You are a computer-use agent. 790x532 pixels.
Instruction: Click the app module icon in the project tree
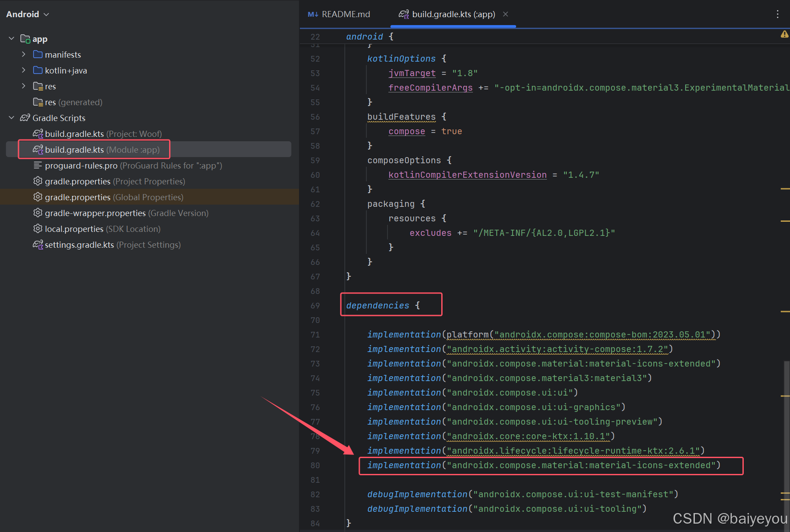[x=26, y=39]
